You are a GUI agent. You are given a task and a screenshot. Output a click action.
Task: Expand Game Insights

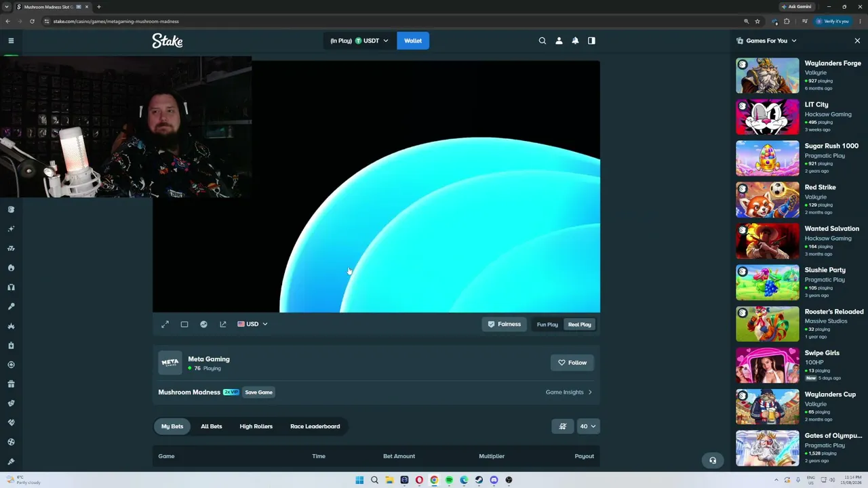(x=569, y=392)
